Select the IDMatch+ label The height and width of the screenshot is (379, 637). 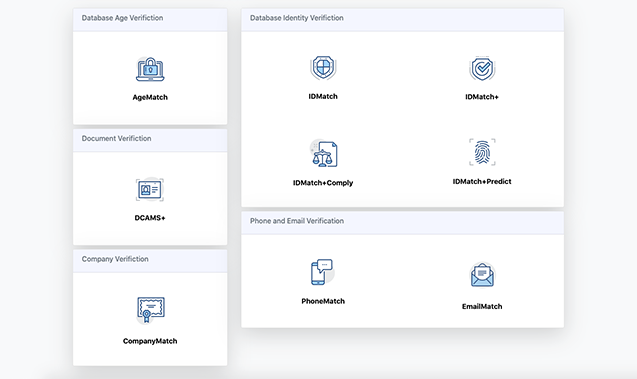pos(482,97)
